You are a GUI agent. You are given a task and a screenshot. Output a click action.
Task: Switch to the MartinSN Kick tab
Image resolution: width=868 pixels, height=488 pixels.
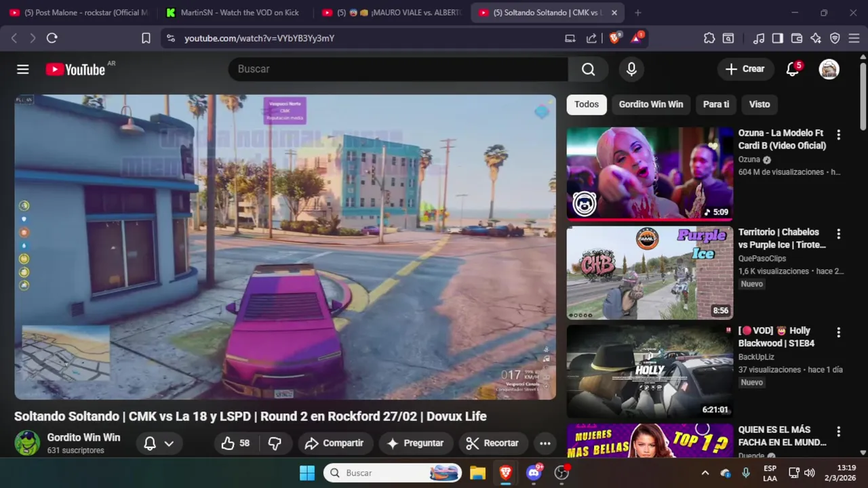coord(234,13)
